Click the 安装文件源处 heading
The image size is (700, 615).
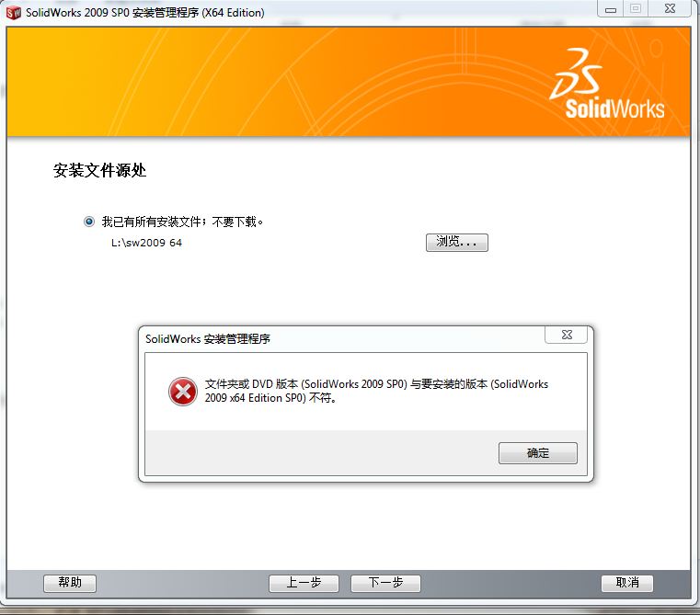tap(100, 170)
